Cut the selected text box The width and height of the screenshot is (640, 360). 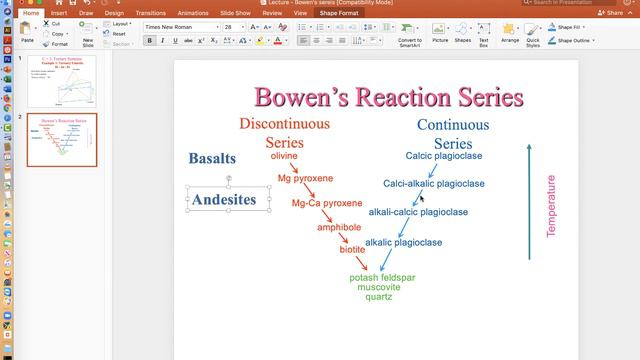tap(52, 24)
